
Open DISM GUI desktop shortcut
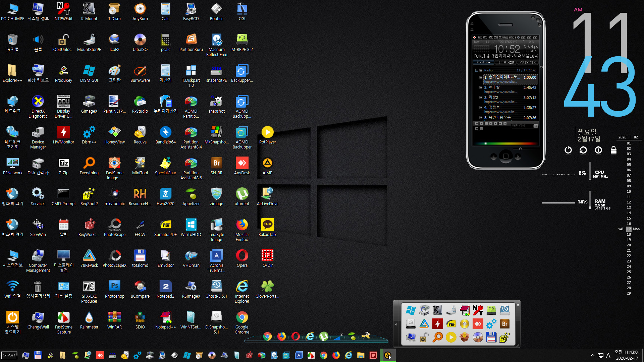pos(89,74)
